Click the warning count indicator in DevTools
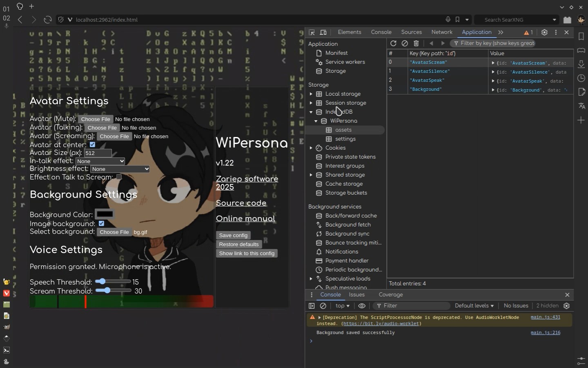 pyautogui.click(x=528, y=32)
